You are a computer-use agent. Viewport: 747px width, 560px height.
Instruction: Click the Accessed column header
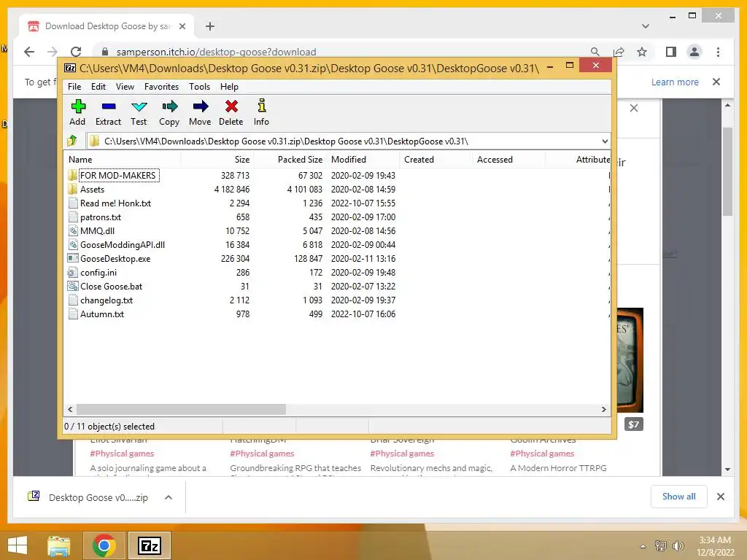(508, 160)
